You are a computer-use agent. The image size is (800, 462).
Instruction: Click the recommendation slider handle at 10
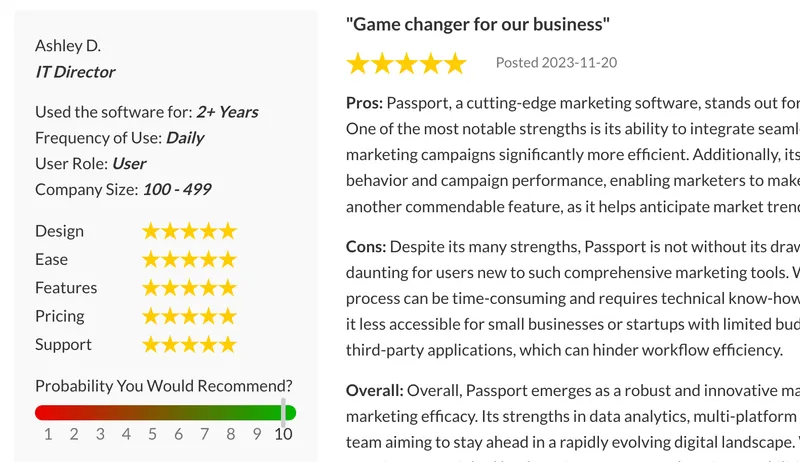coord(284,412)
